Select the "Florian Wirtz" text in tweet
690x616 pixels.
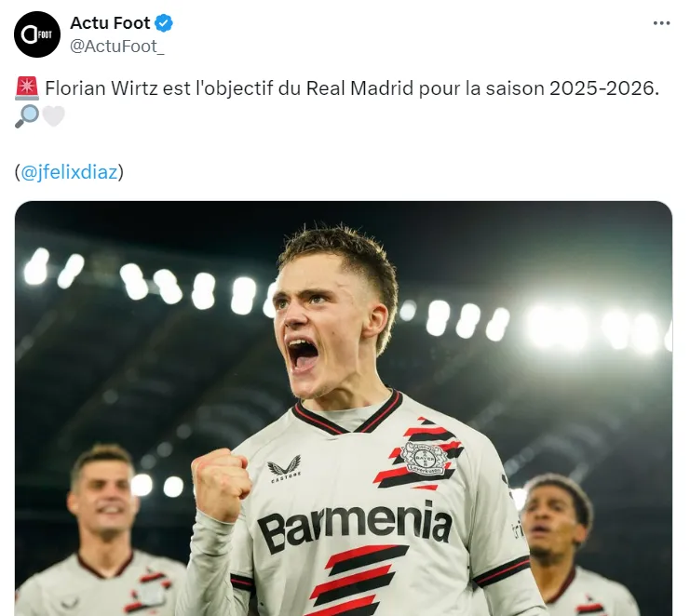[101, 88]
